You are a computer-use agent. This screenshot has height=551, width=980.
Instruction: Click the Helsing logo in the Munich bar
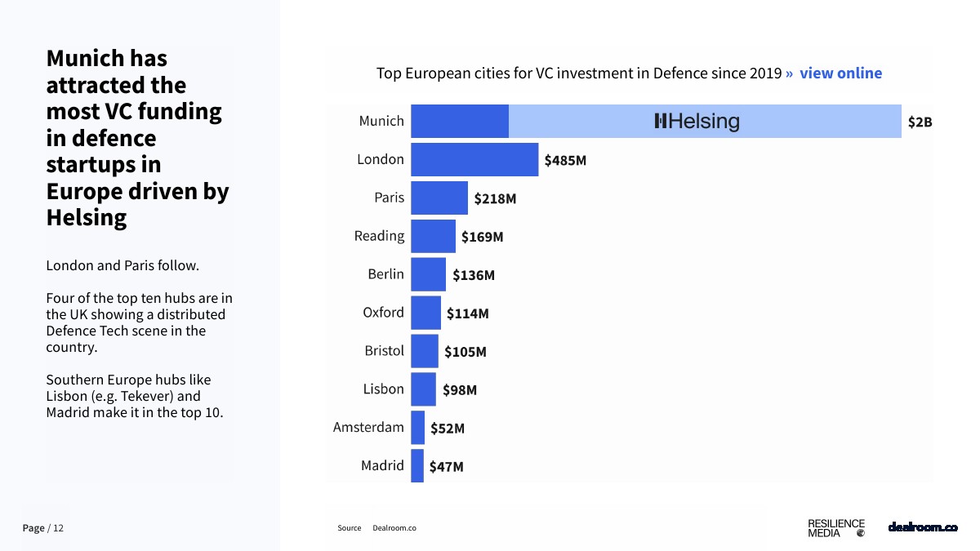697,122
